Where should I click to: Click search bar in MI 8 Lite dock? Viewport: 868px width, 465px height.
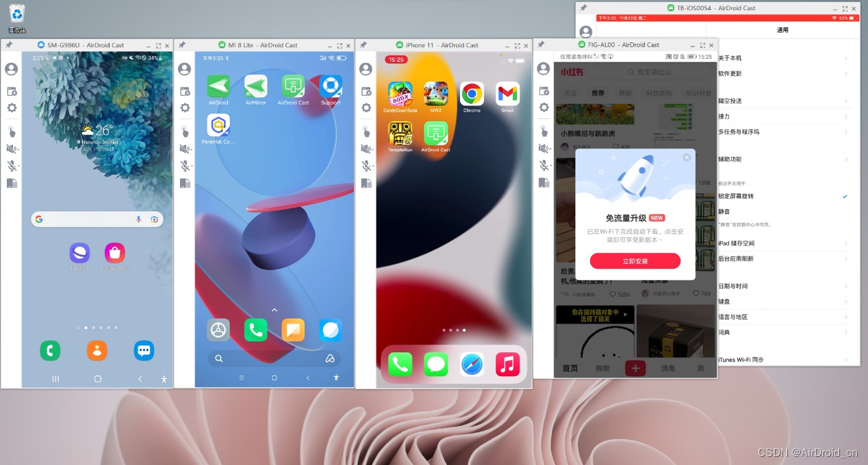(x=275, y=358)
